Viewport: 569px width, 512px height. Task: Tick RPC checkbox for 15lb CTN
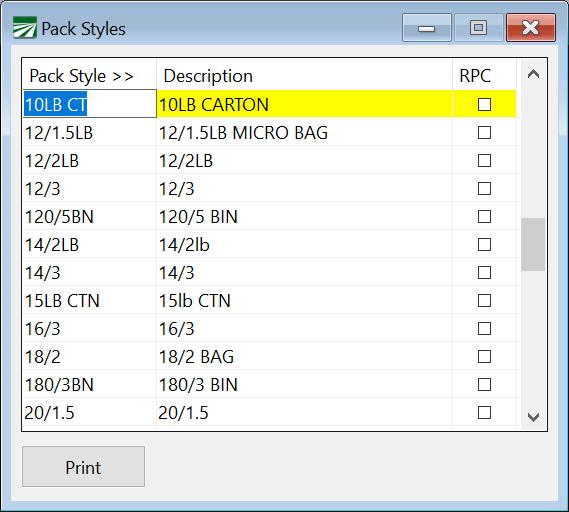pos(484,300)
